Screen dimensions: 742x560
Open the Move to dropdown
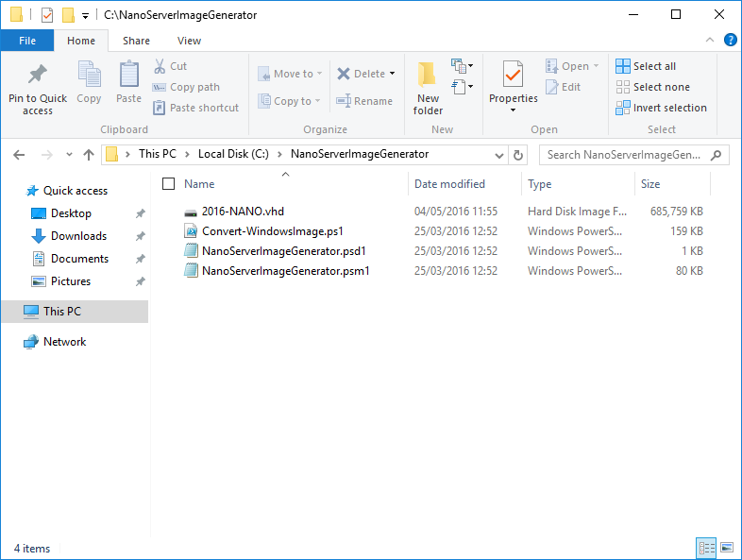[290, 74]
